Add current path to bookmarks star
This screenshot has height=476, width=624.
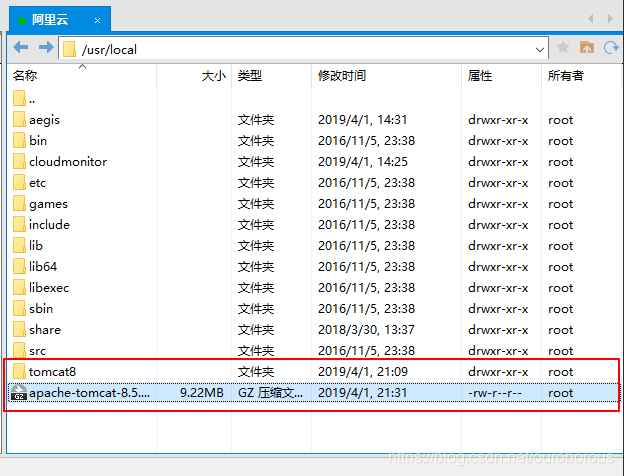coord(563,47)
